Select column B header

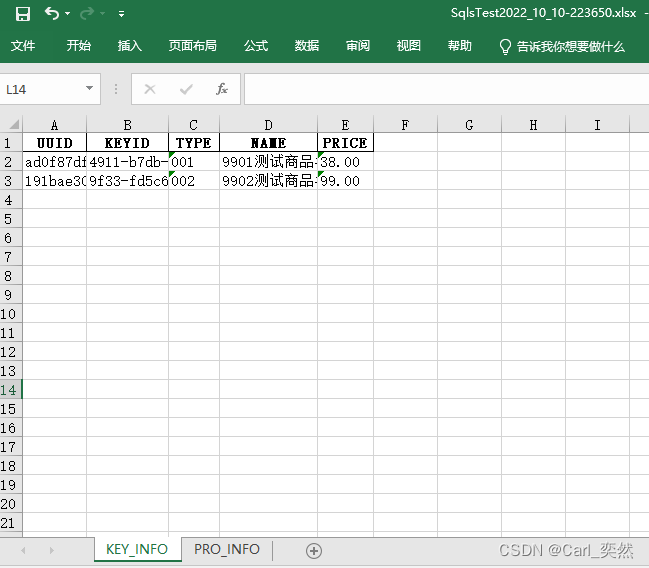[x=127, y=125]
